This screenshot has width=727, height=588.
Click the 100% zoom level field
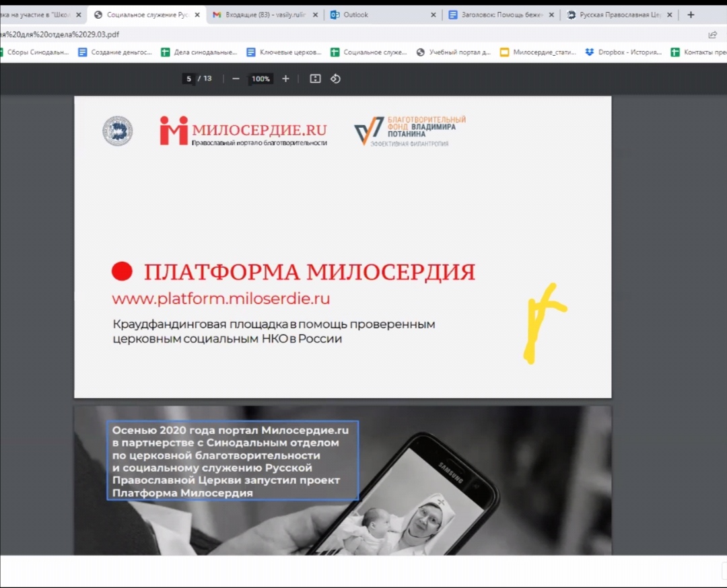[261, 79]
